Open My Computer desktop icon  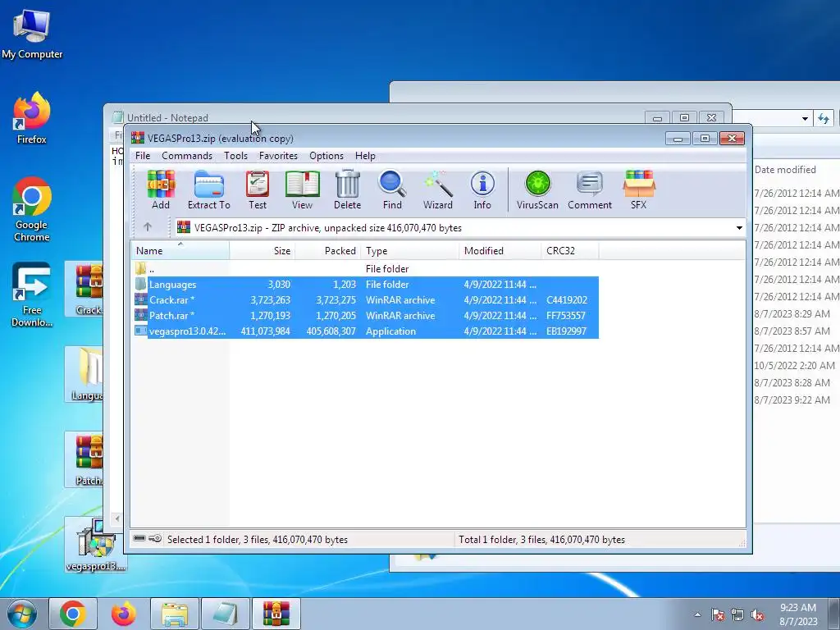[32, 34]
